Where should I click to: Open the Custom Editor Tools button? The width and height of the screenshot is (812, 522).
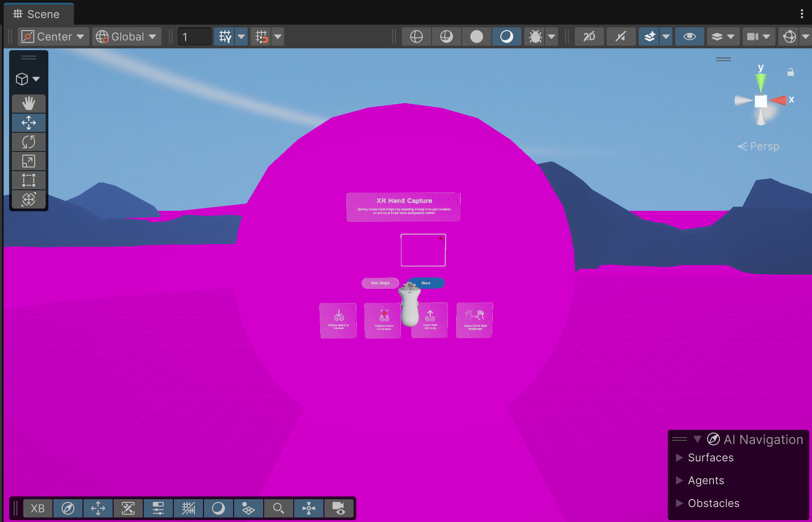28,199
